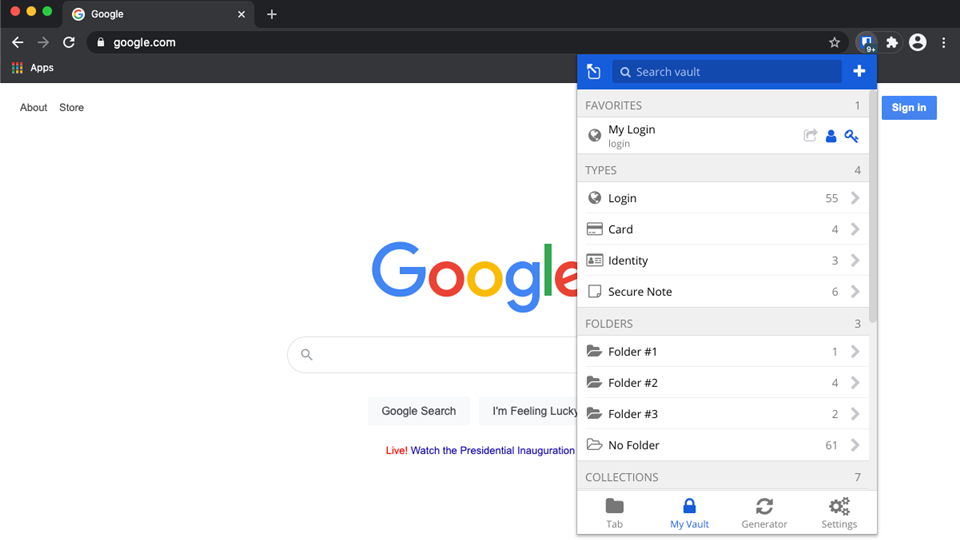Click the vault popup scrollbar
This screenshot has width=960, height=540.
pos(872,207)
